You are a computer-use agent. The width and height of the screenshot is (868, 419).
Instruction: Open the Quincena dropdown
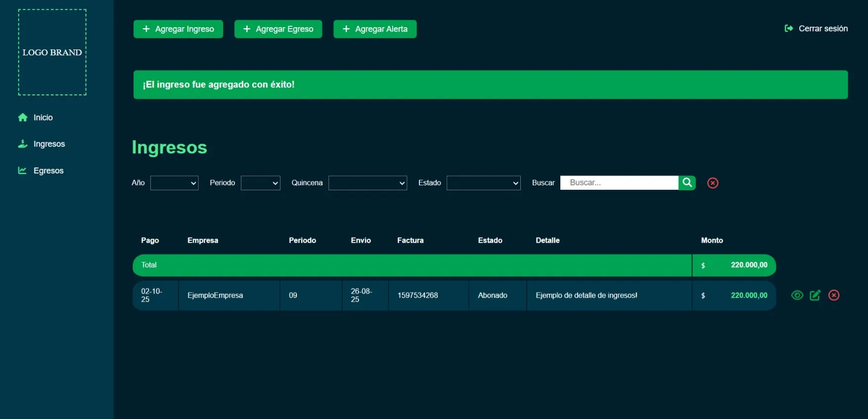(x=367, y=183)
